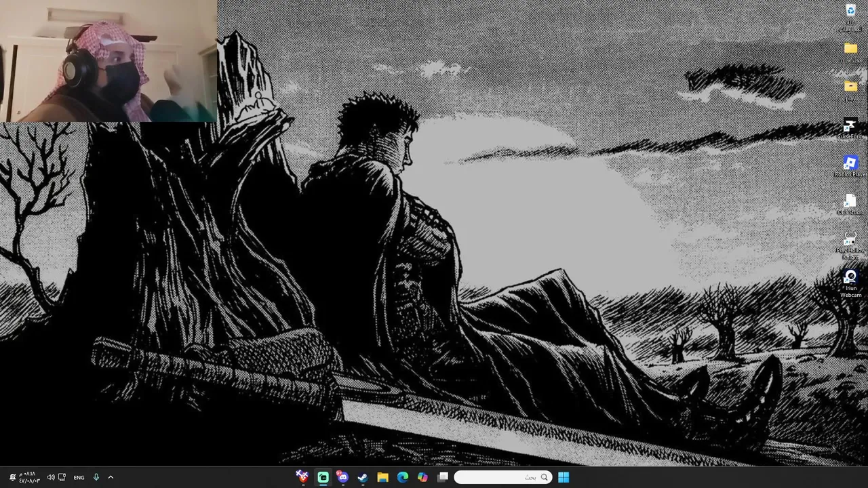This screenshot has width=868, height=488.
Task: Open the taskbar app with crossed swords icon
Action: tap(302, 477)
